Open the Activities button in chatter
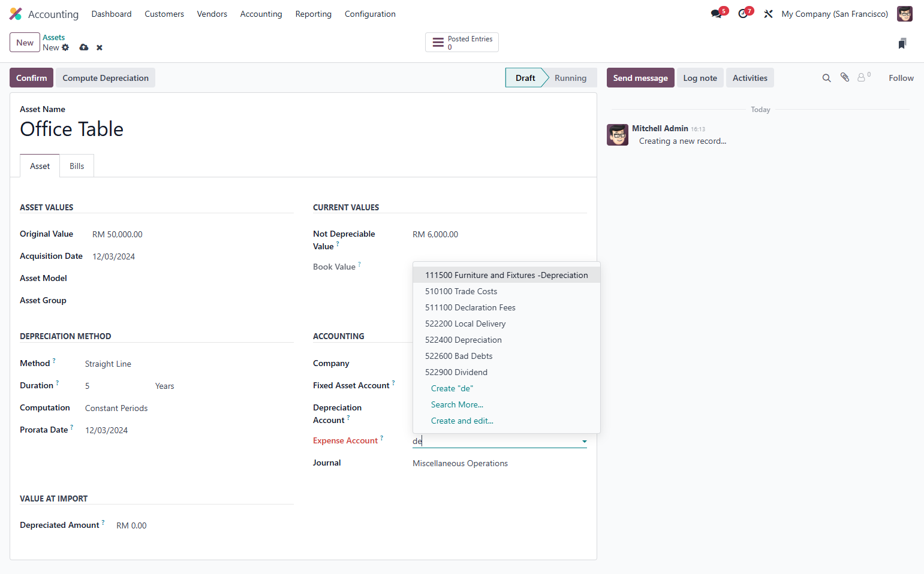Image resolution: width=924 pixels, height=574 pixels. 750,78
